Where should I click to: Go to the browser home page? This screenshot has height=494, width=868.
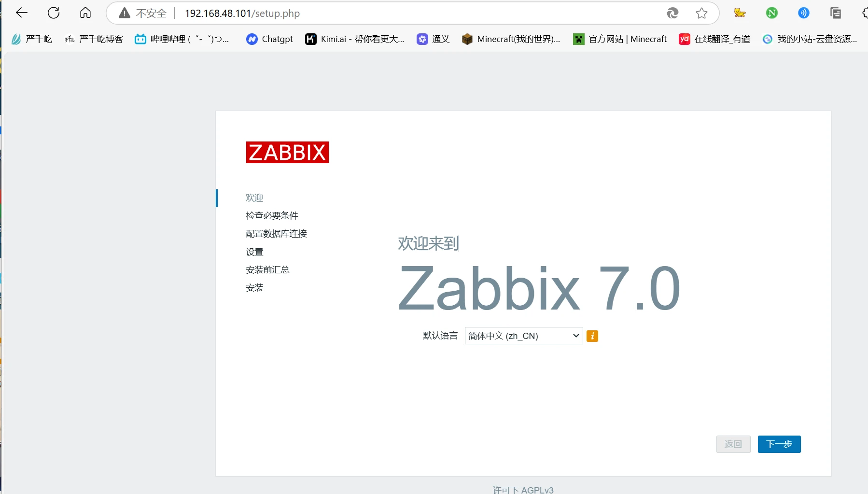pyautogui.click(x=85, y=13)
